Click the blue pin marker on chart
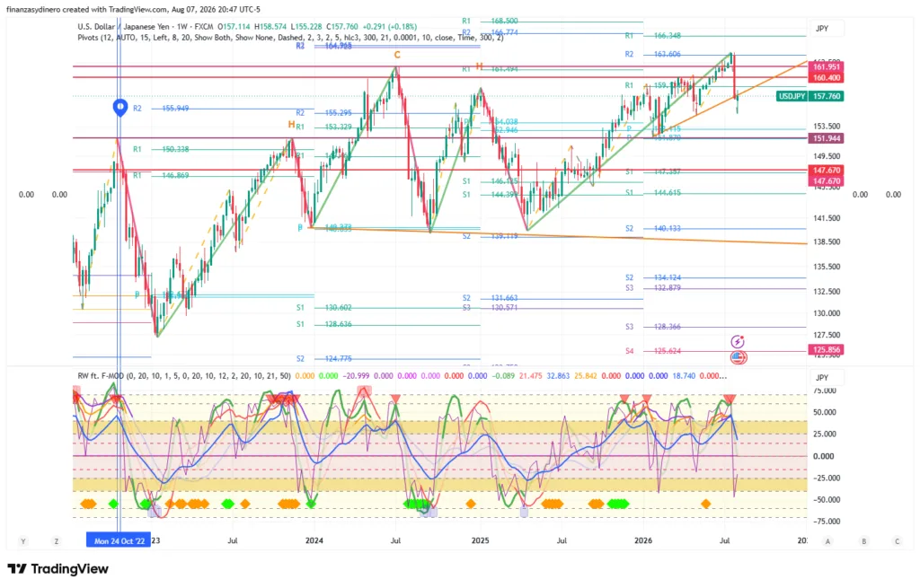Screen dimensions: 920x588 click(x=119, y=108)
